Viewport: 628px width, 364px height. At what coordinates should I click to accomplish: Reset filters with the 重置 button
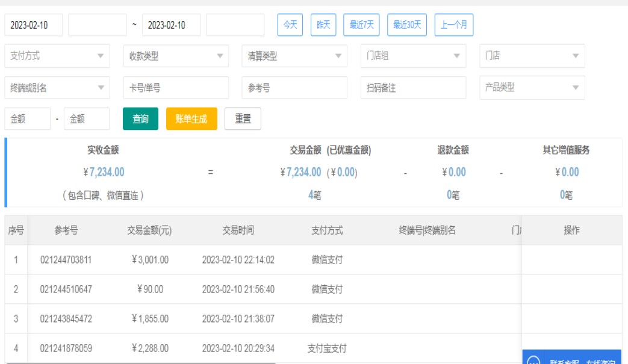click(243, 119)
